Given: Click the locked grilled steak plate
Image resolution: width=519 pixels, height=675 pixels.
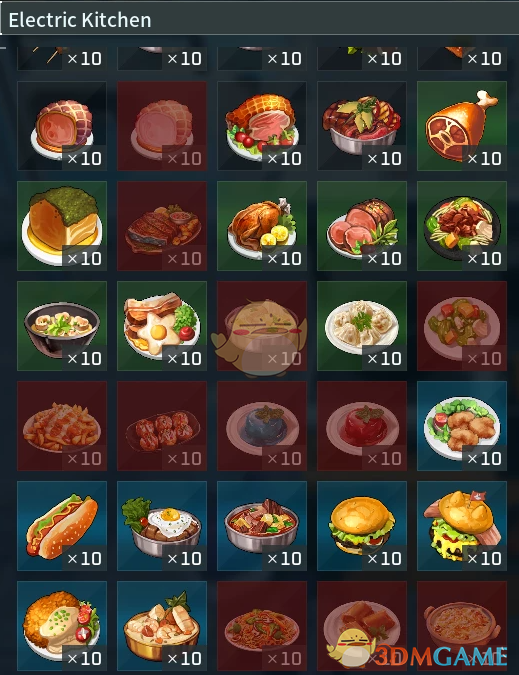Looking at the screenshot, I should tap(162, 226).
